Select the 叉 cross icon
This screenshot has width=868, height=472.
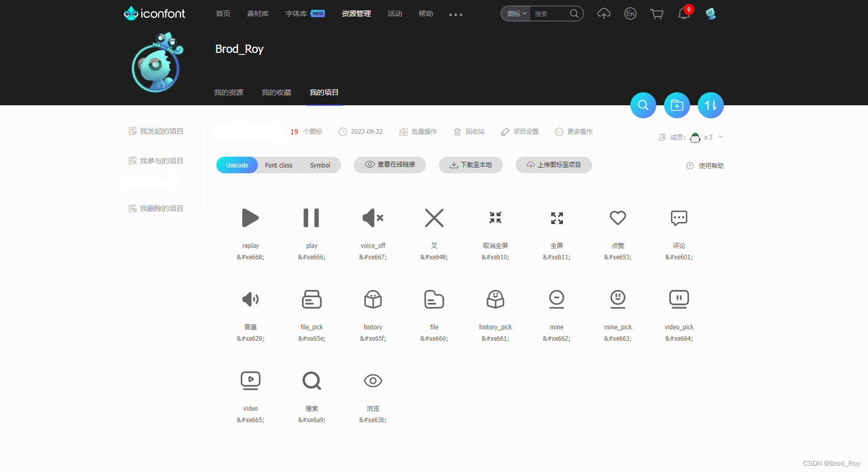(434, 218)
